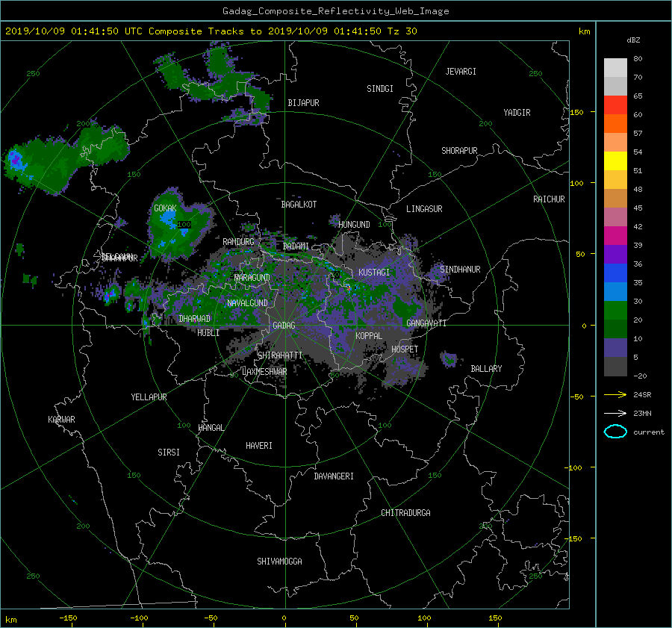
Task: Click the intense red echo near KUSTAGI
Action: tap(348, 287)
